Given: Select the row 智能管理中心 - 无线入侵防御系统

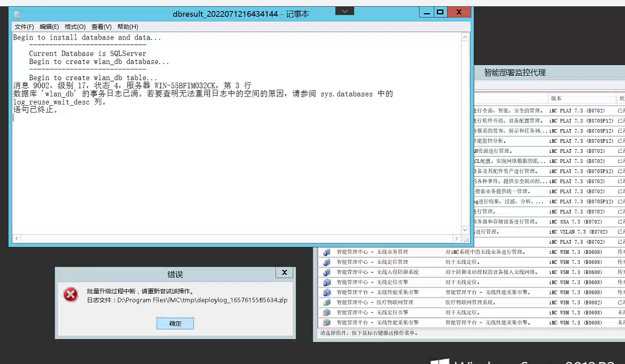Looking at the screenshot, I should pyautogui.click(x=471, y=272).
